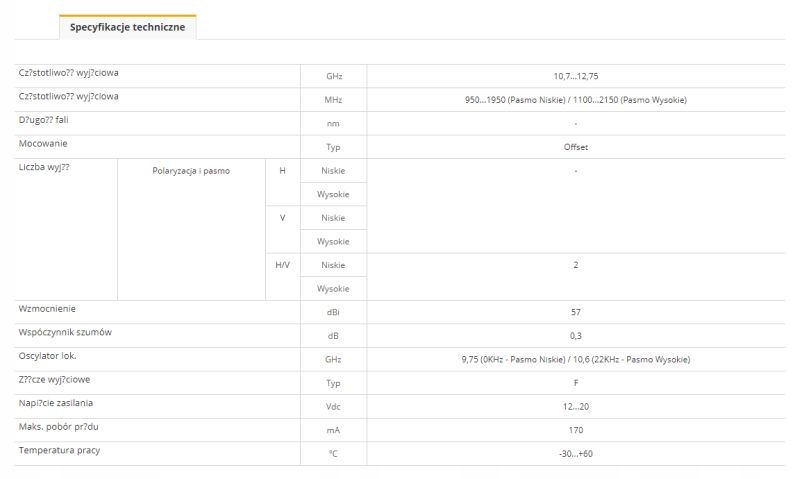
Task: Select the noise figure value 0,3
Action: [x=576, y=336]
